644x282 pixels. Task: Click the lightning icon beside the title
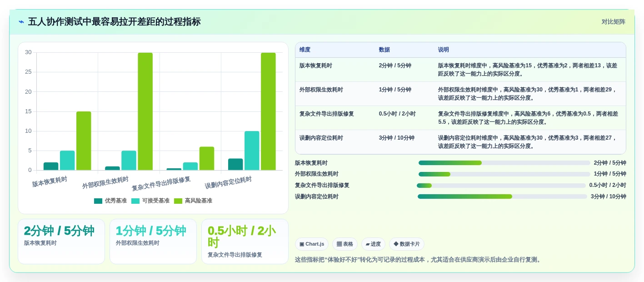point(21,22)
